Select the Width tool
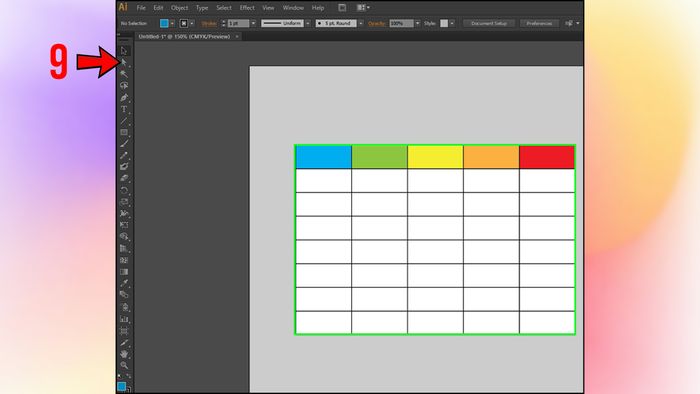700x394 pixels. click(x=124, y=214)
